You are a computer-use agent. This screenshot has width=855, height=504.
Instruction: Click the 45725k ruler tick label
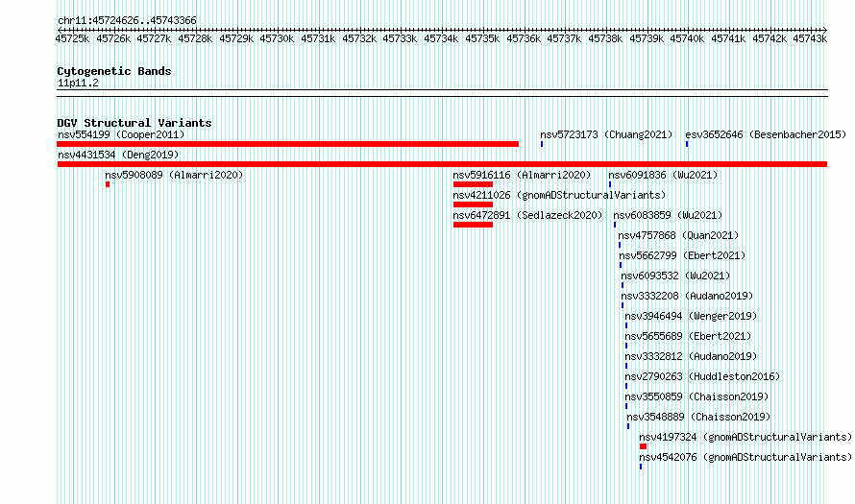pos(72,38)
